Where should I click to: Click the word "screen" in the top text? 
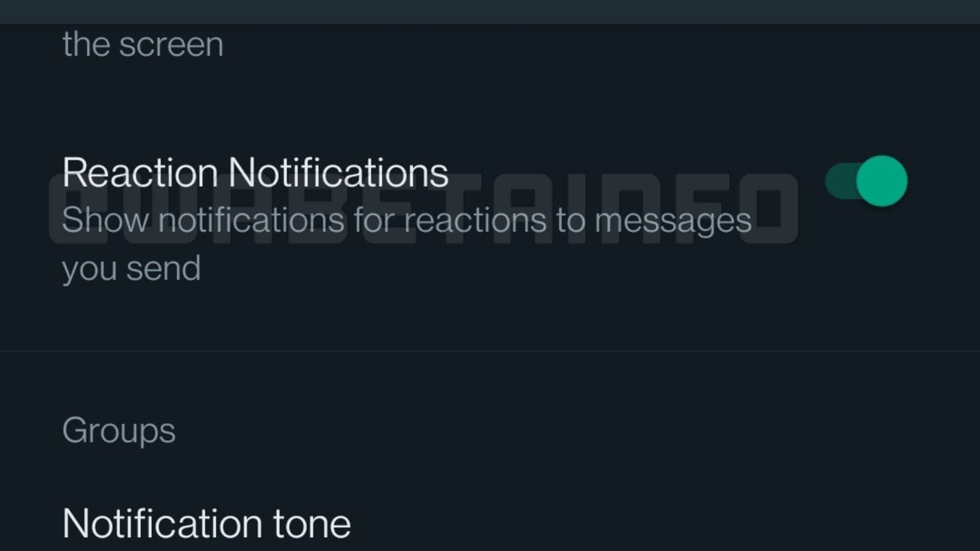click(171, 45)
